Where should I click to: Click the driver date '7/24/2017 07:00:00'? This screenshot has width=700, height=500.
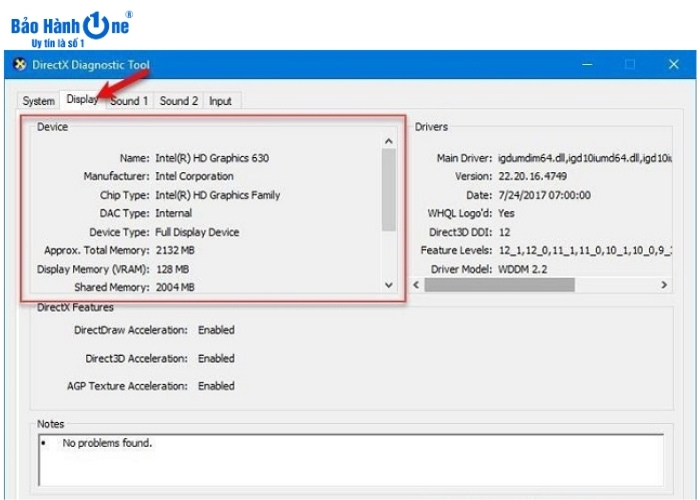tap(545, 195)
